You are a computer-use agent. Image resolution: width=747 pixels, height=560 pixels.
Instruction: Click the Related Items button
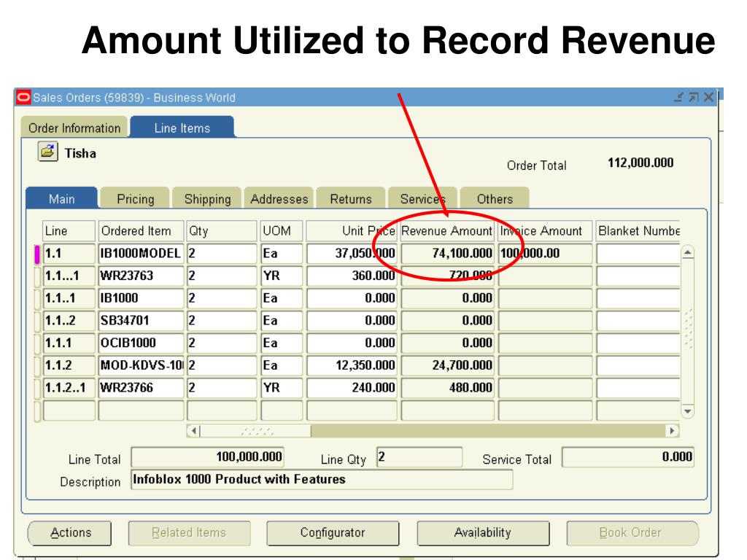coord(189,532)
